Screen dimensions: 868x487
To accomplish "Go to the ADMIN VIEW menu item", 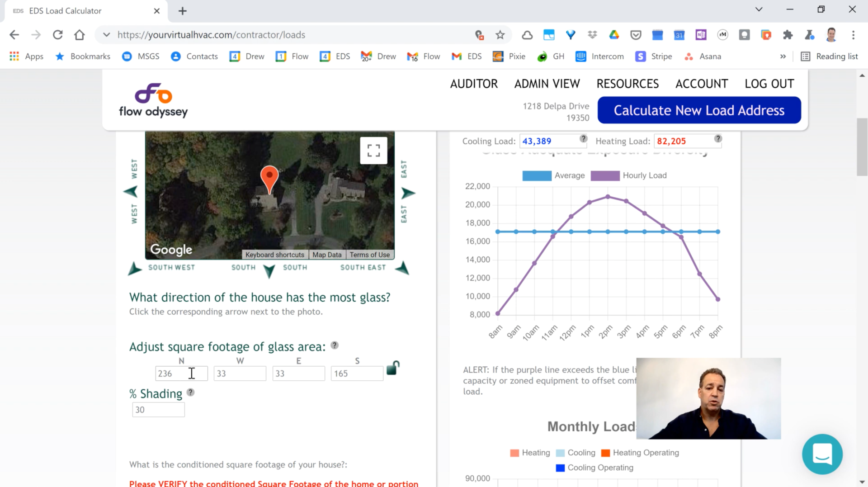I will [x=547, y=84].
